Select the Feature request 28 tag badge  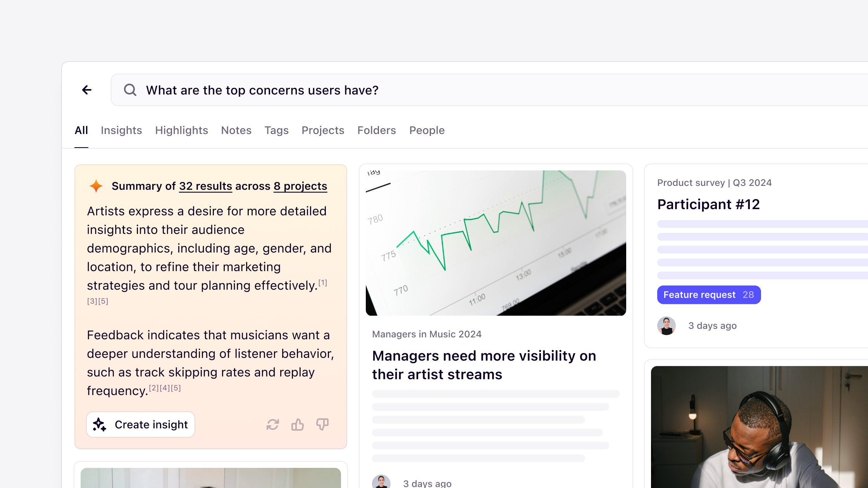pyautogui.click(x=709, y=295)
